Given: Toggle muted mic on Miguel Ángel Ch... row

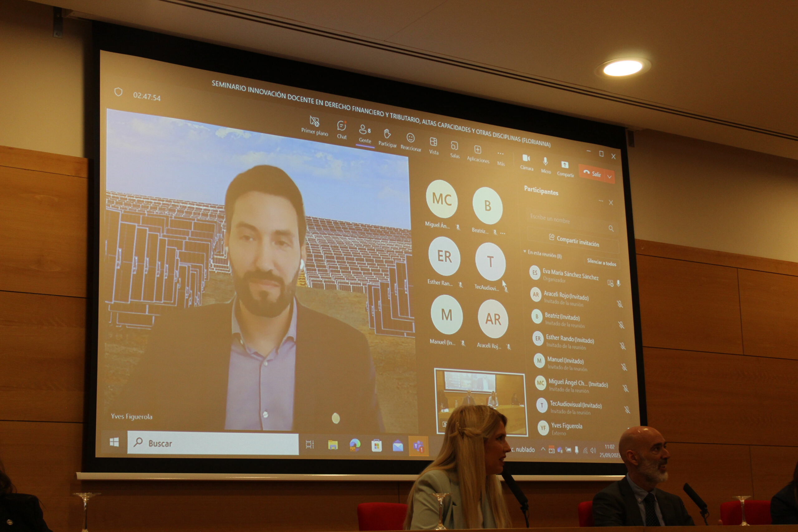Looking at the screenshot, I should tap(626, 389).
